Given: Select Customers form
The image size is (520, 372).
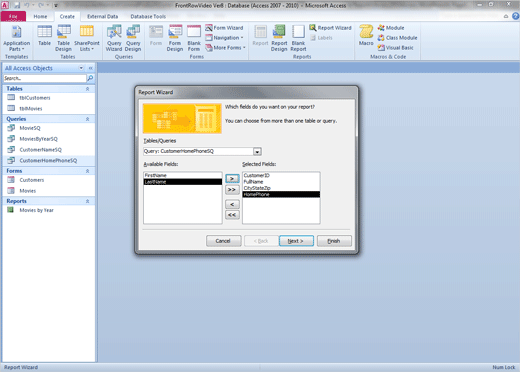Looking at the screenshot, I should coord(49,180).
